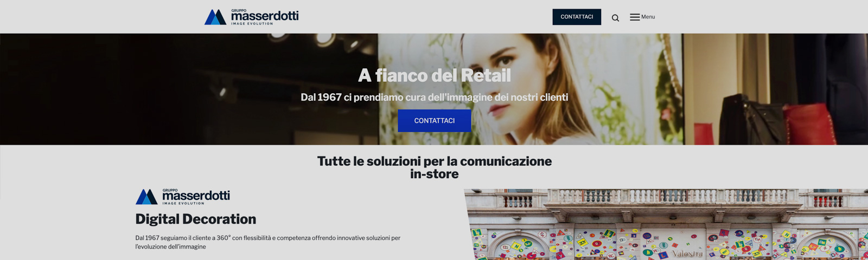Open the hamburger menu icon

coord(635,17)
